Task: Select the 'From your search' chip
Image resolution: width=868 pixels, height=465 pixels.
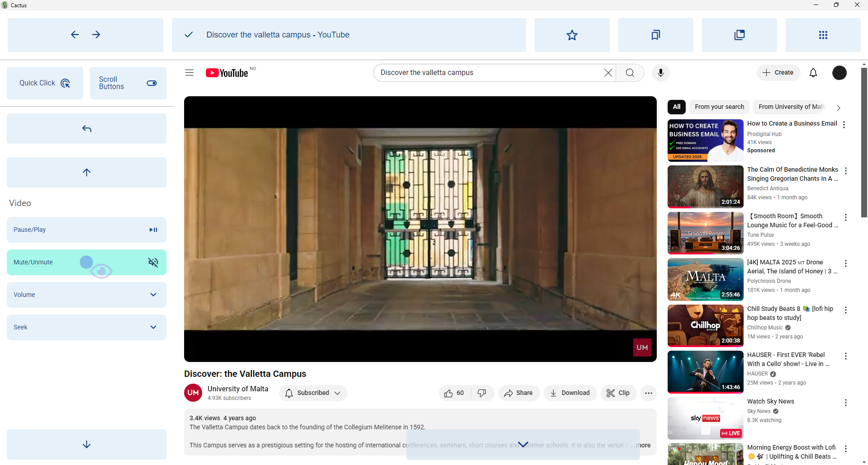Action: 719,107
